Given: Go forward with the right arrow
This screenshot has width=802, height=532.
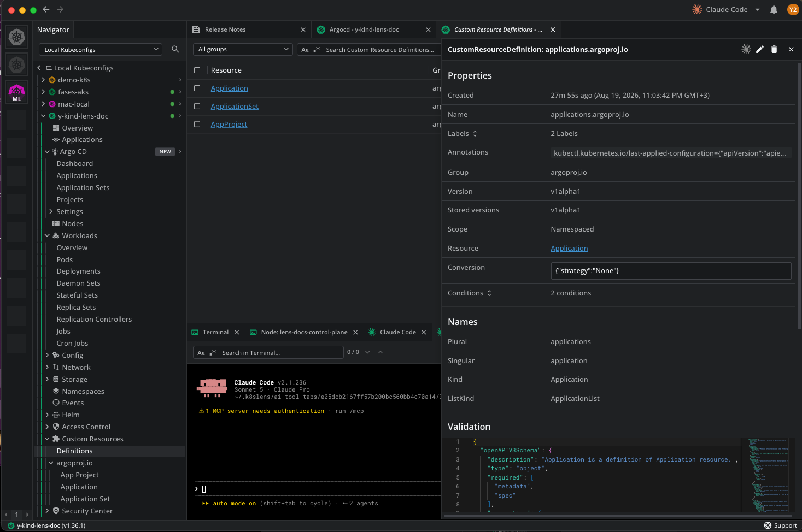Looking at the screenshot, I should [60, 9].
